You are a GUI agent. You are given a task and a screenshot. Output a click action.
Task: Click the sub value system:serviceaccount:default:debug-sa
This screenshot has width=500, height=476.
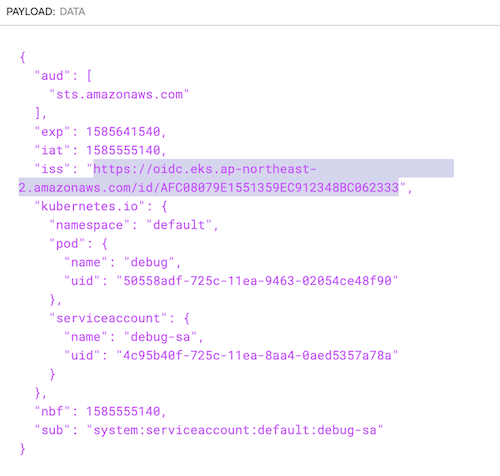point(235,430)
